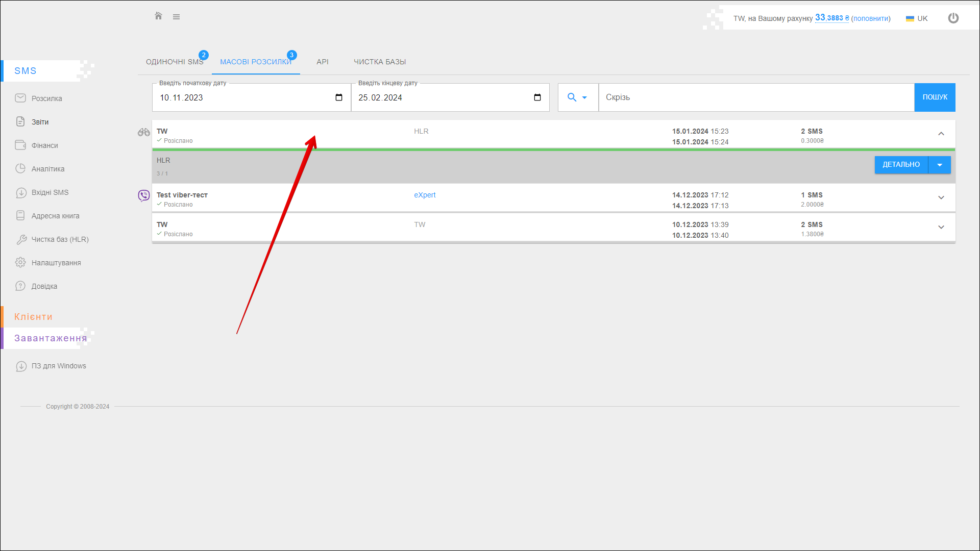Switch to ОДИНОЧНІ SMS tab
The width and height of the screenshot is (980, 551).
[175, 62]
